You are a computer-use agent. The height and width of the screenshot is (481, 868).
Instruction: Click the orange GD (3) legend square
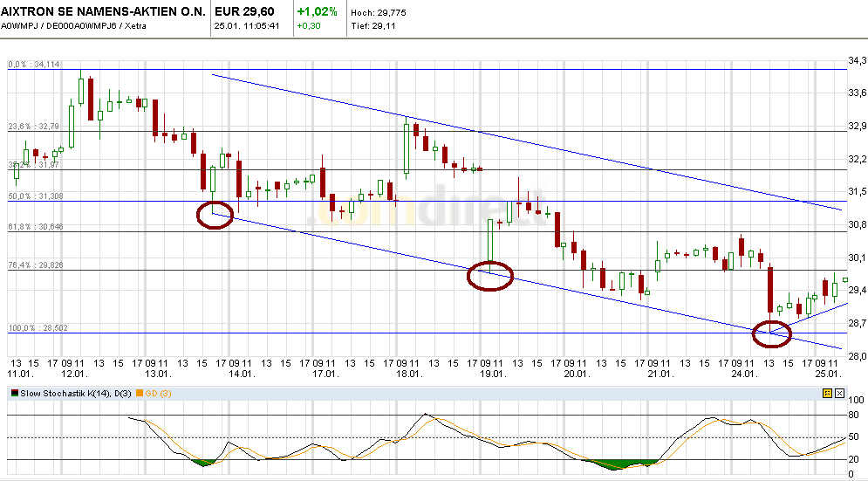click(140, 394)
